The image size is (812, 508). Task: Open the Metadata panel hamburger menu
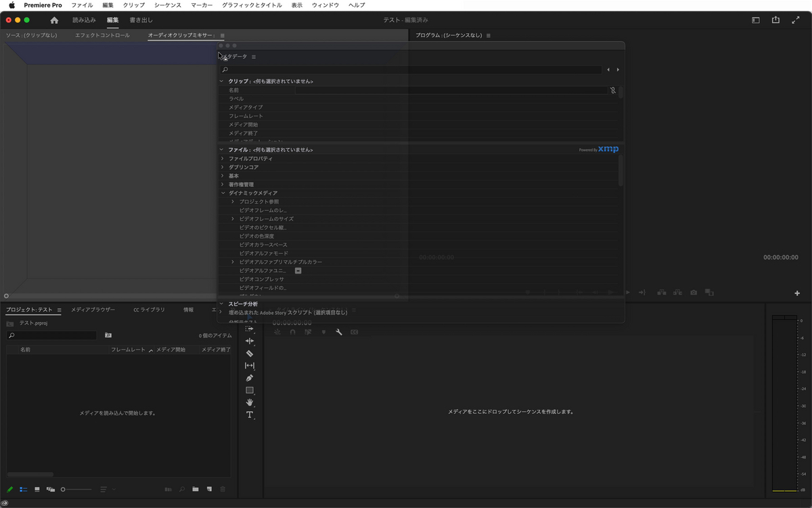[x=254, y=57]
